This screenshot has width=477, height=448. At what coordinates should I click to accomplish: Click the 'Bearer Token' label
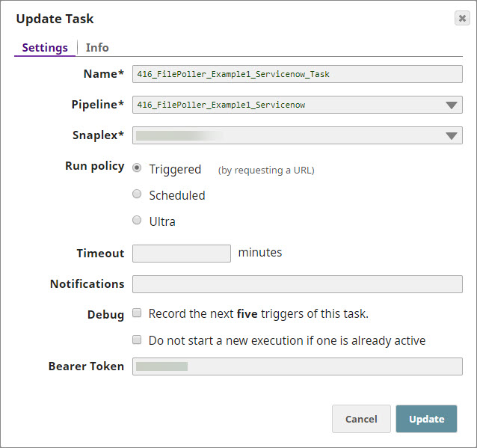point(86,366)
